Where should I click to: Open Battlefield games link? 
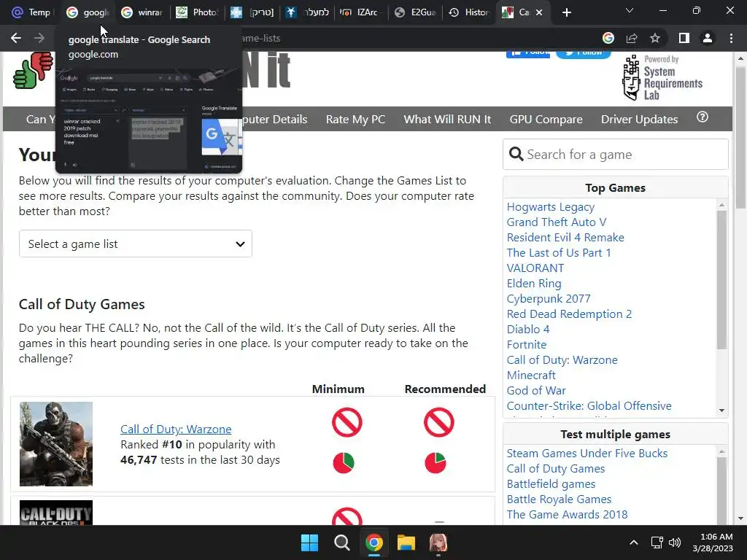551,484
